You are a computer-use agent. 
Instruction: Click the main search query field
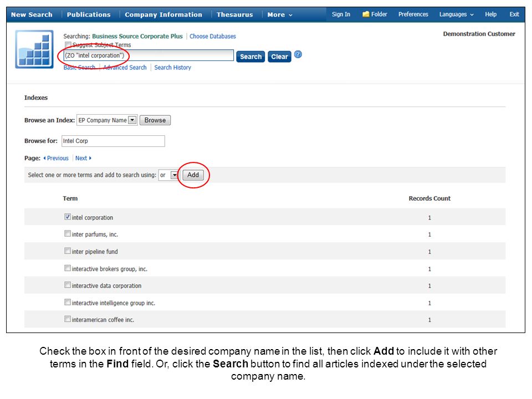[149, 55]
